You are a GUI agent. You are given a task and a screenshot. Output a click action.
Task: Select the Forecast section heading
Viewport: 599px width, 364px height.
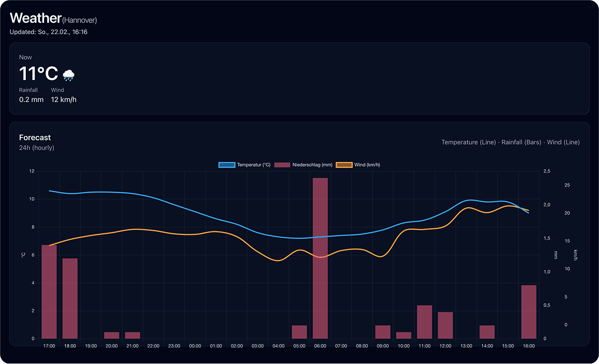pyautogui.click(x=35, y=138)
